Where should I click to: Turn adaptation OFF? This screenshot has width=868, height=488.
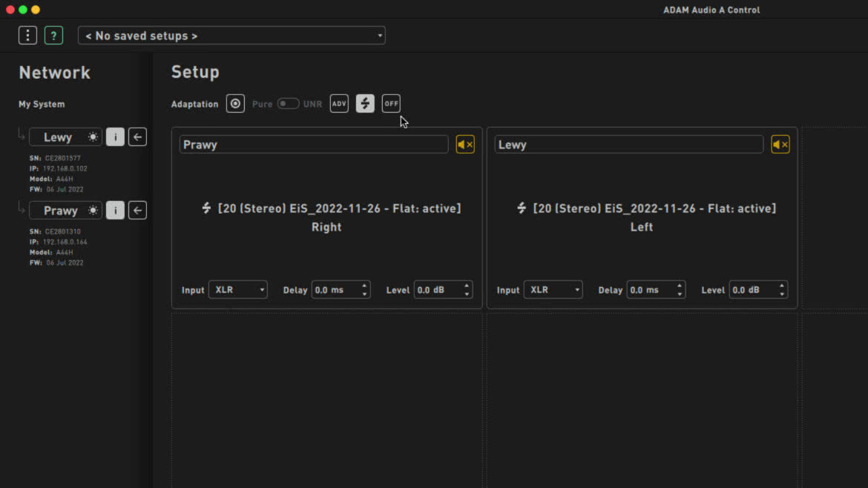pos(391,104)
